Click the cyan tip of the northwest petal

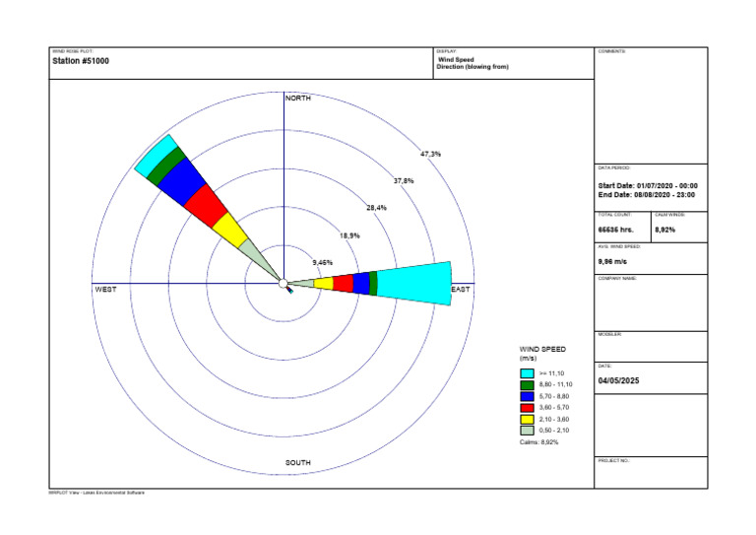coord(156,157)
